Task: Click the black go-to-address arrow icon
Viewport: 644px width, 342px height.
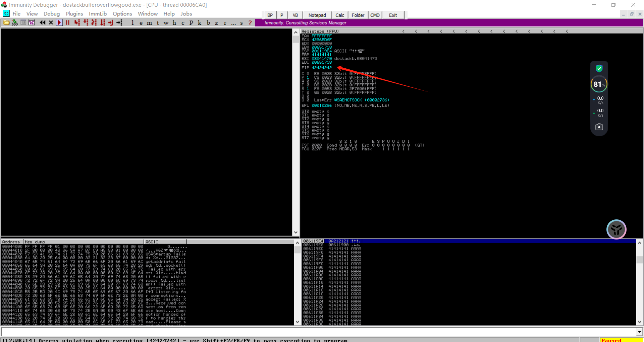Action: [119, 23]
